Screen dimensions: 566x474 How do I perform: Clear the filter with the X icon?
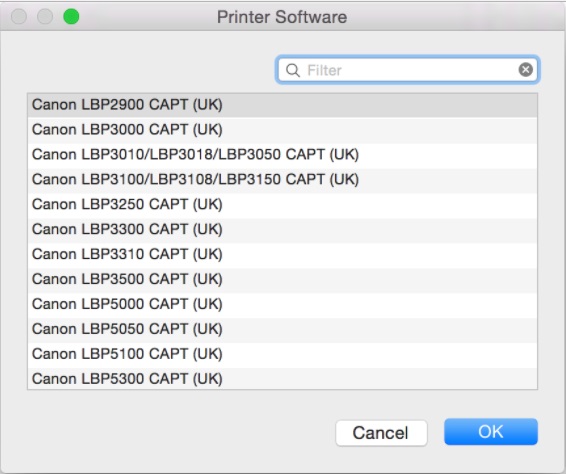pyautogui.click(x=526, y=69)
